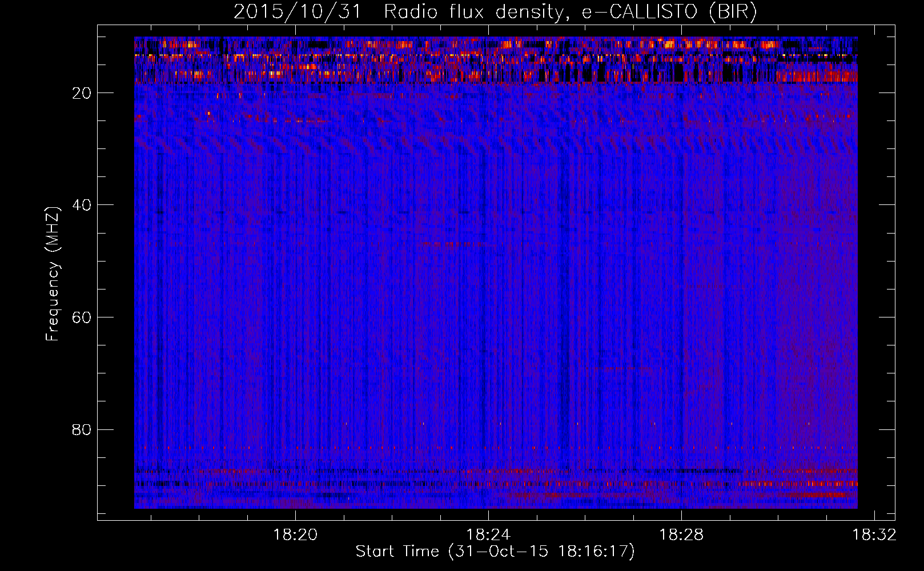Image resolution: width=924 pixels, height=571 pixels.
Task: Select the 18:28 time tick label
Action: click(681, 535)
